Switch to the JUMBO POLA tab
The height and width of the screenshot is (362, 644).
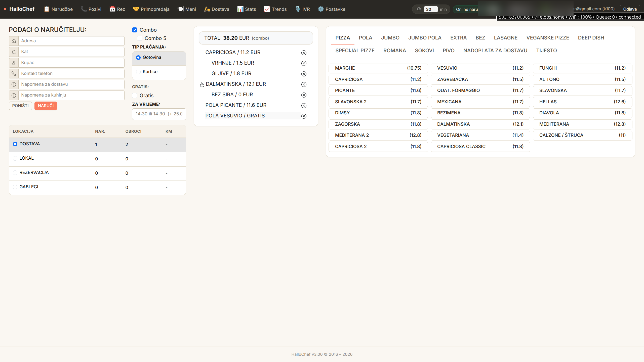pos(425,38)
